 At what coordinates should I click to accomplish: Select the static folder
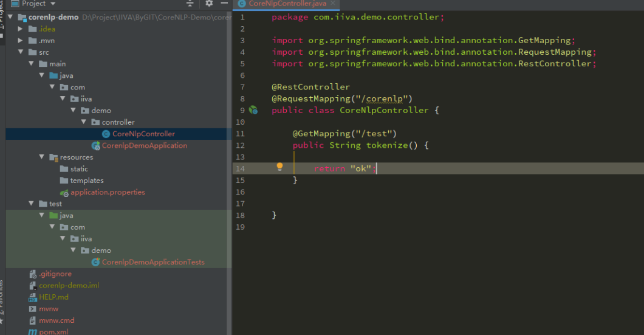(79, 169)
